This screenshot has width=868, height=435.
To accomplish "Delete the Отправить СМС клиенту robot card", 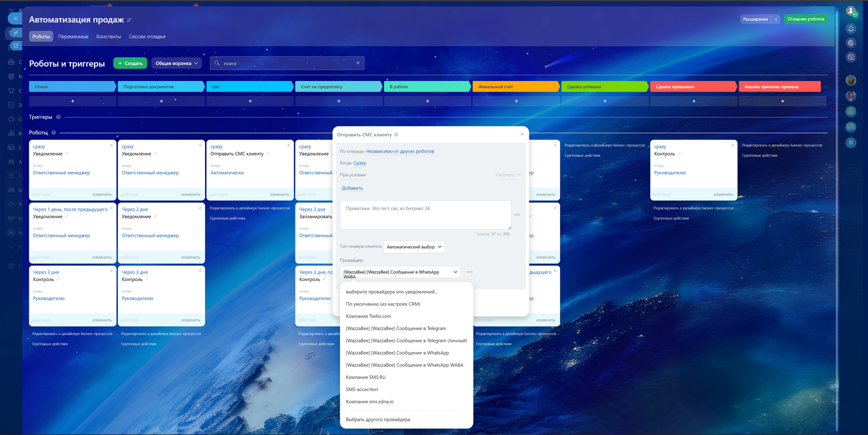I will 289,145.
